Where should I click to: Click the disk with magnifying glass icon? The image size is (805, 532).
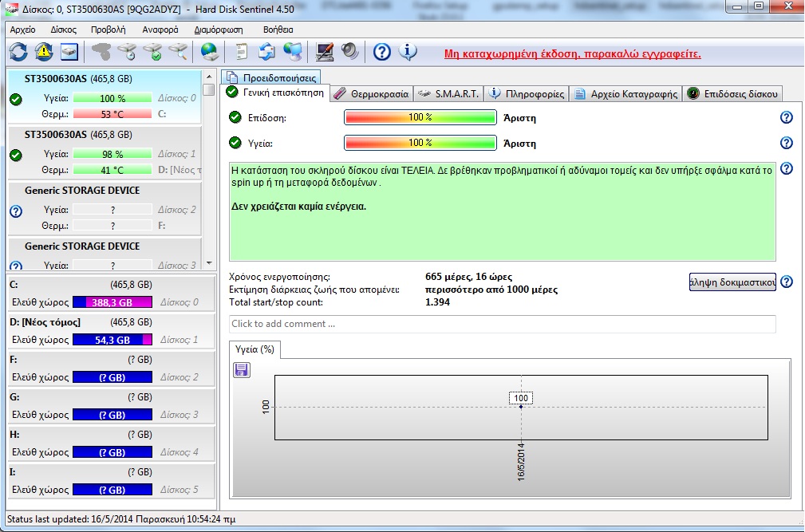(x=178, y=51)
